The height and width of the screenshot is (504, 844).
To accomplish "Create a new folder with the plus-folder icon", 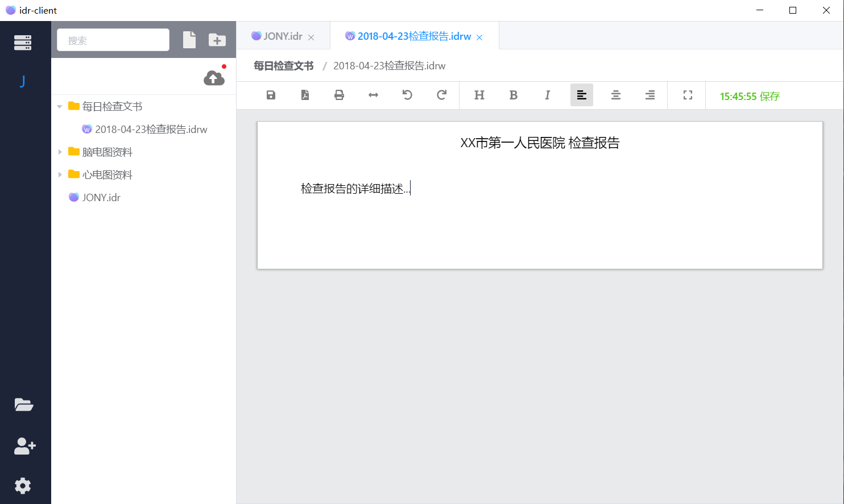I will click(217, 40).
